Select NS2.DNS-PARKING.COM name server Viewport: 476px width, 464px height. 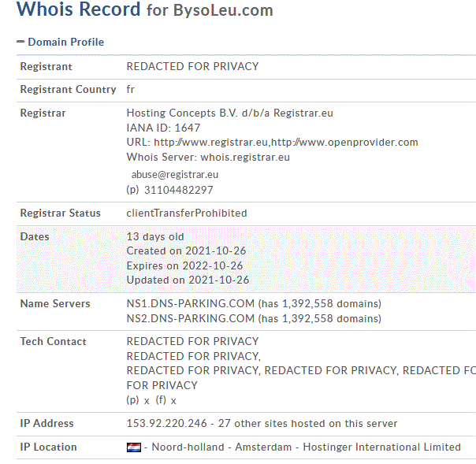click(x=191, y=318)
